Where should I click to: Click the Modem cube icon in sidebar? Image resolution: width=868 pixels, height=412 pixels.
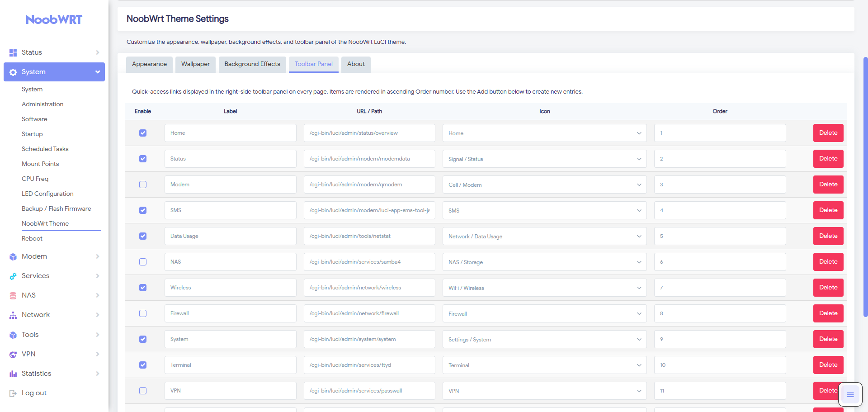[13, 256]
